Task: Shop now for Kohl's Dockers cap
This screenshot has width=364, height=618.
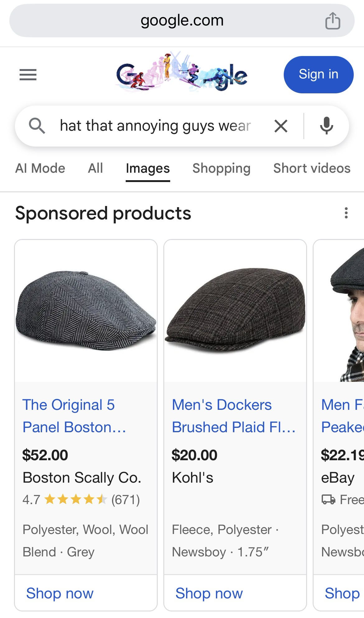Action: [209, 593]
